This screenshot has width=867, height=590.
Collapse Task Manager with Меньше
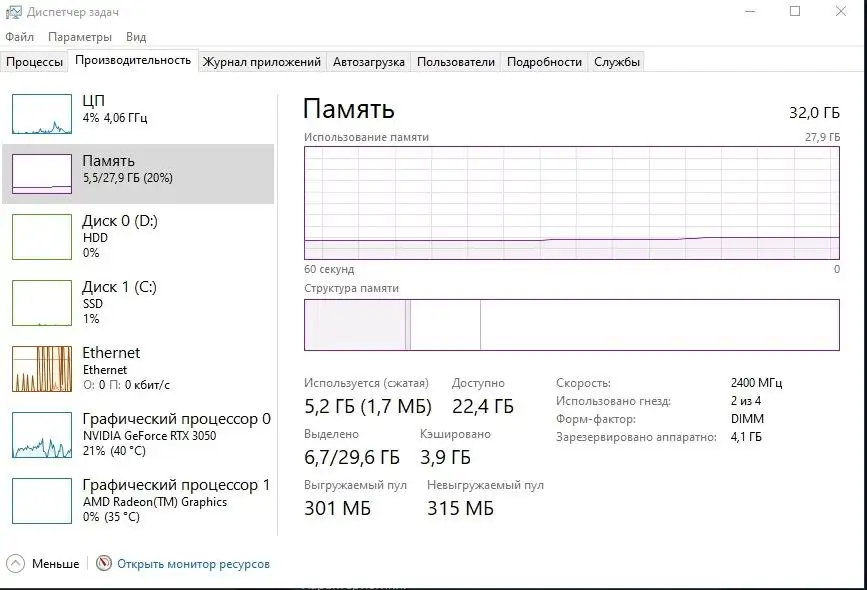(x=43, y=563)
